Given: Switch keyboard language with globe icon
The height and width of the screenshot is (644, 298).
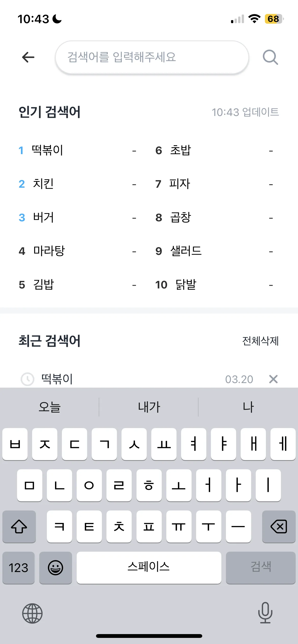Looking at the screenshot, I should pos(32,613).
